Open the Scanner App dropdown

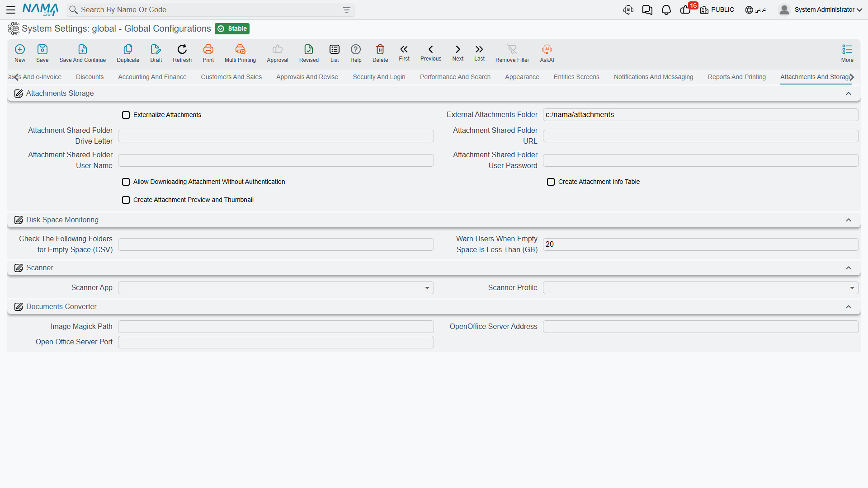[x=276, y=288]
